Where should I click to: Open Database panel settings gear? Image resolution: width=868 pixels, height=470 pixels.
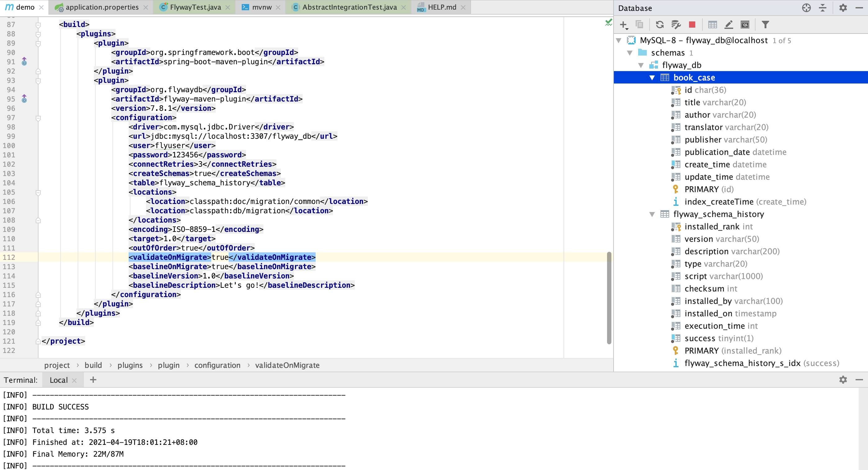843,8
